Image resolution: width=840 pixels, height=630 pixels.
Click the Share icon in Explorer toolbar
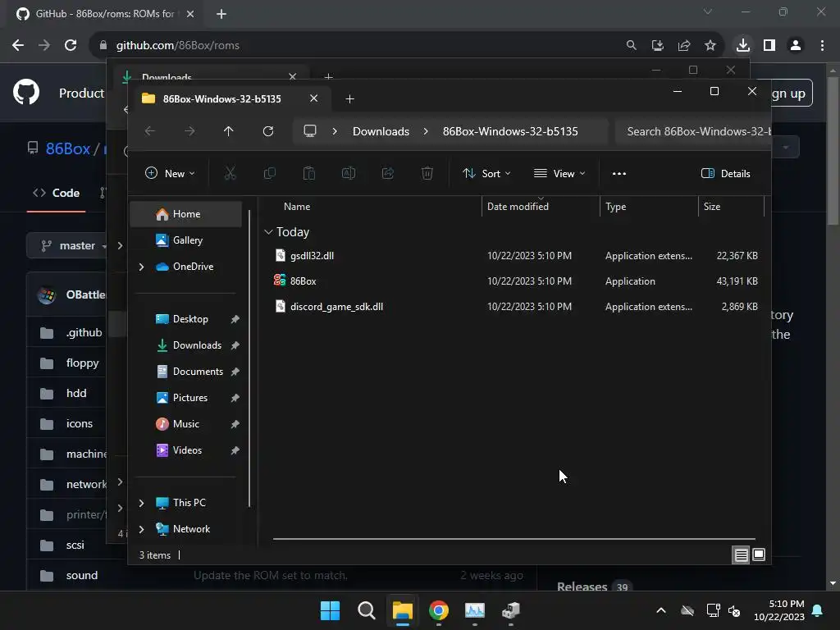click(x=388, y=174)
